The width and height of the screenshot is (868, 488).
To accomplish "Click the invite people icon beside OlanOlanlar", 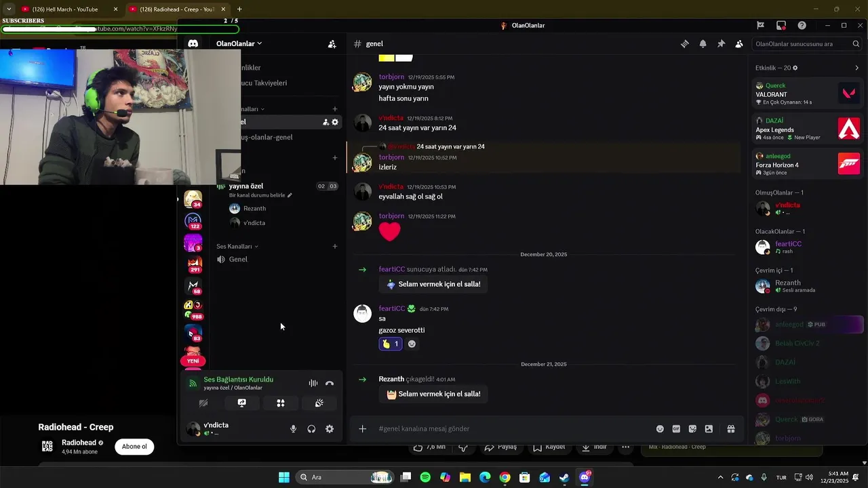I will point(332,44).
